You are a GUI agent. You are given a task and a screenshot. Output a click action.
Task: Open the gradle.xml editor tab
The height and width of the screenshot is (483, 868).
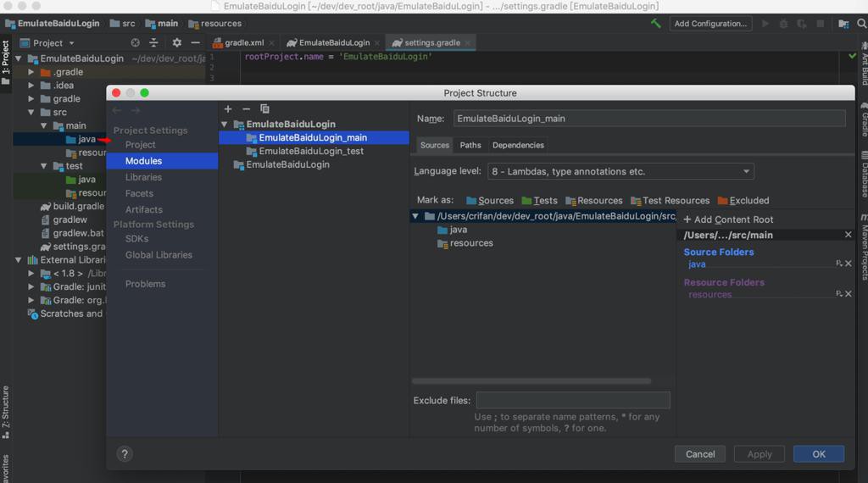(244, 42)
